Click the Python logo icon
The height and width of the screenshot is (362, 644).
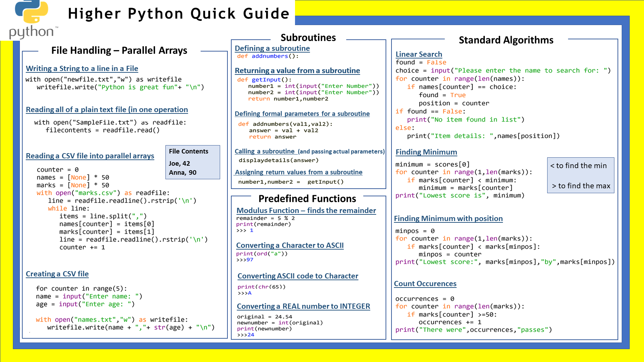tap(32, 19)
